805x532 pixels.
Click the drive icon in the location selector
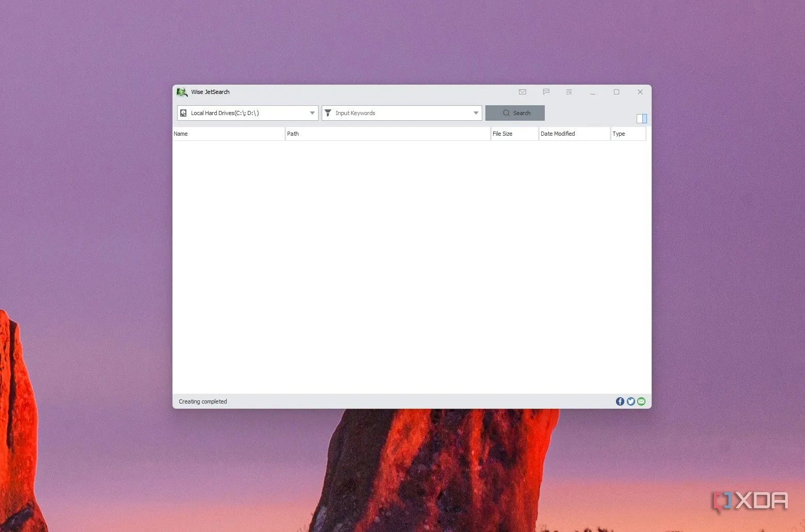[x=183, y=113]
